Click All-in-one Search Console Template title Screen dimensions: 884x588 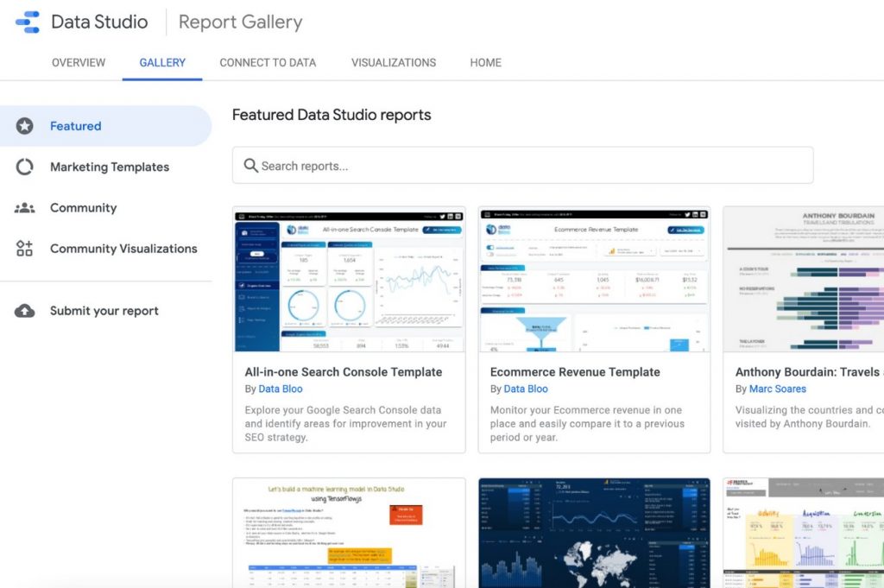point(344,372)
